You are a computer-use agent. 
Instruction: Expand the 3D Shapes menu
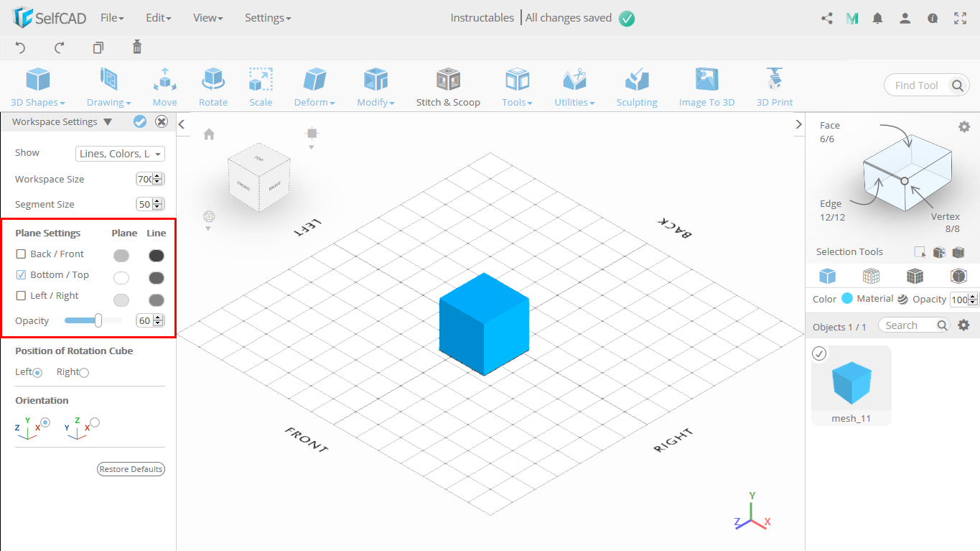tap(38, 87)
